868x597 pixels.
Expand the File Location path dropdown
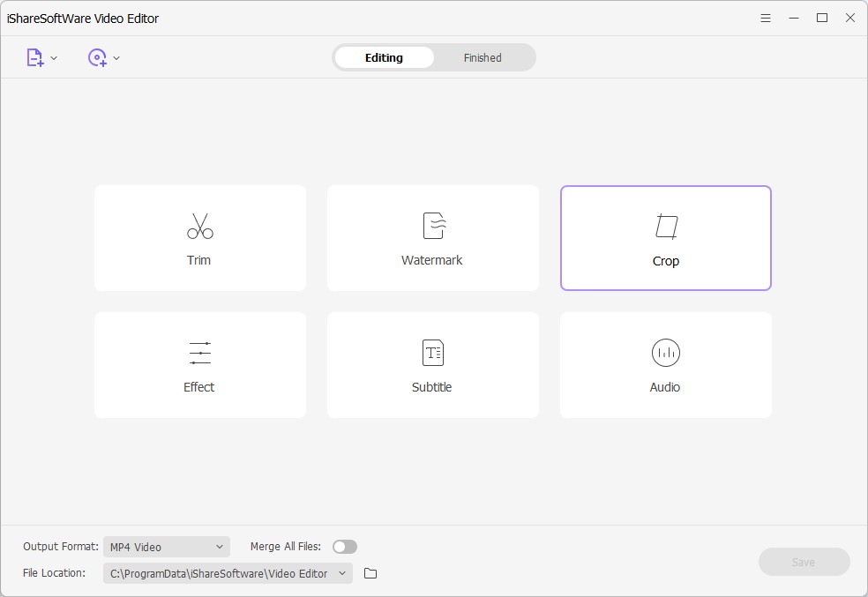click(228, 573)
